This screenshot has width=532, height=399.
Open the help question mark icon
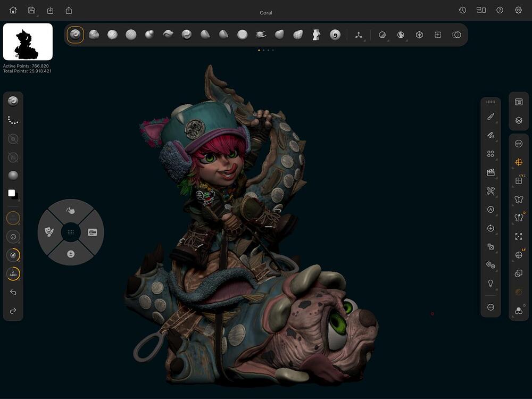[x=500, y=10]
